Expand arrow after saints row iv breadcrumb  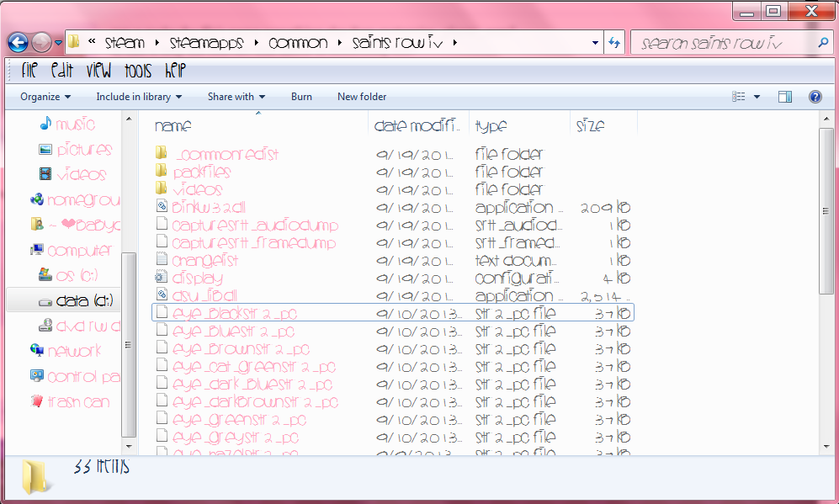pyautogui.click(x=454, y=43)
